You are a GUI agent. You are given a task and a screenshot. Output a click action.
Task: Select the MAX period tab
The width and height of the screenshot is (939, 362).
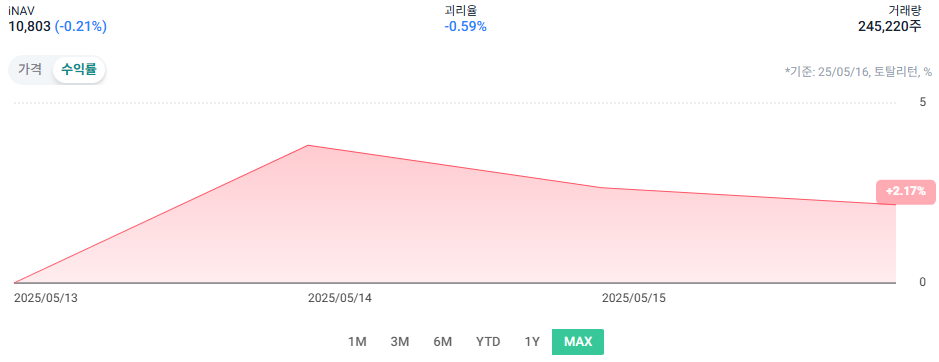(578, 342)
